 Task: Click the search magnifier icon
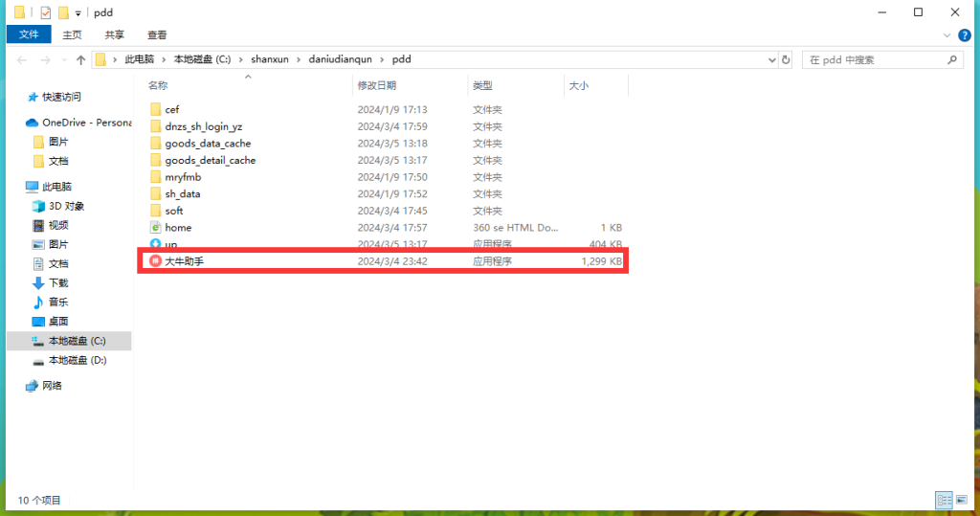[952, 60]
